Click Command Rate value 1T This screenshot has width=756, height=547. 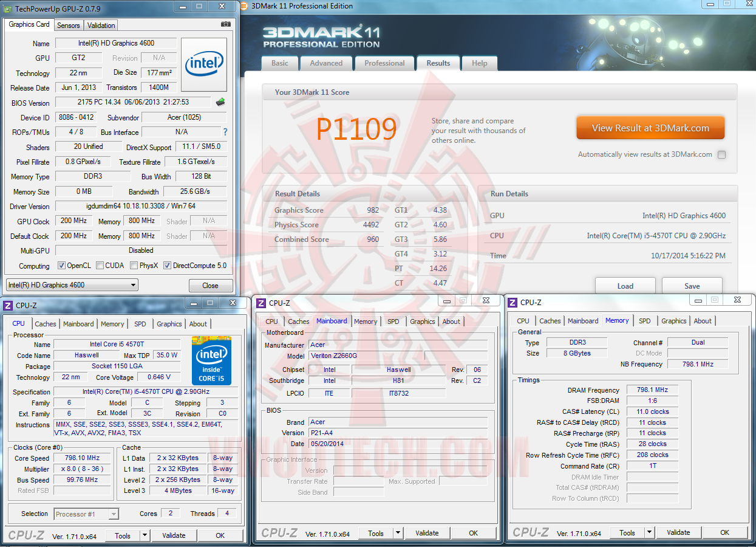(652, 466)
